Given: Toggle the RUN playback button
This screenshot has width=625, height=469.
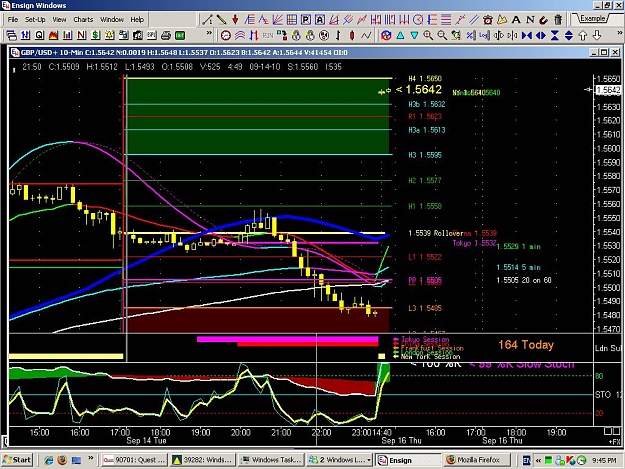Looking at the screenshot, I should coord(267,35).
